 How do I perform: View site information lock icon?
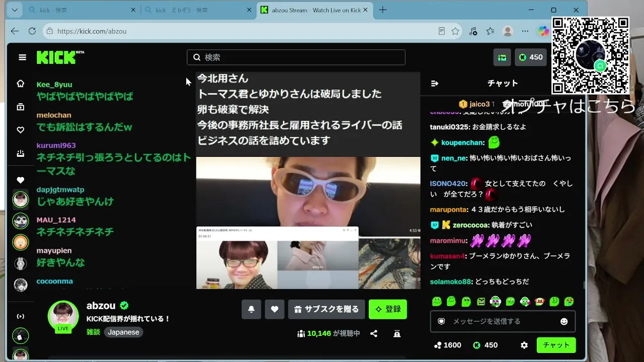[49, 31]
